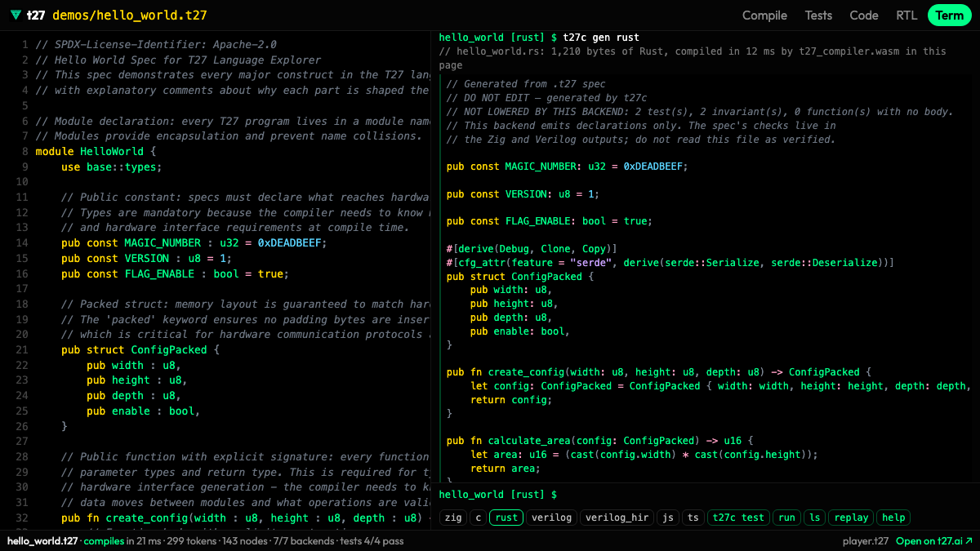
Task: Switch to the Code tab
Action: pyautogui.click(x=864, y=16)
